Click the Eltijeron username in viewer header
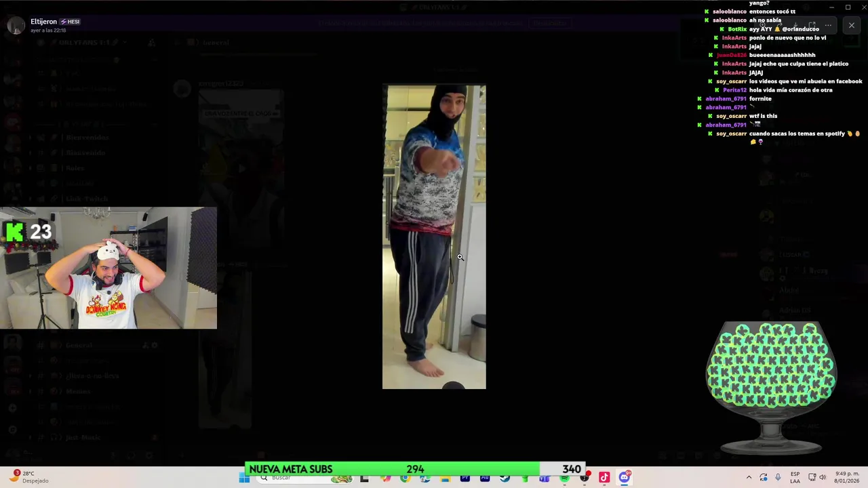Screen dimensions: 868x488 pos(43,22)
